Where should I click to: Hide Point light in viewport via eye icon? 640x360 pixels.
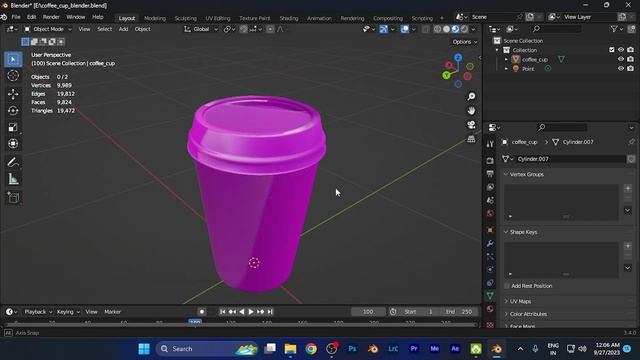(x=621, y=69)
